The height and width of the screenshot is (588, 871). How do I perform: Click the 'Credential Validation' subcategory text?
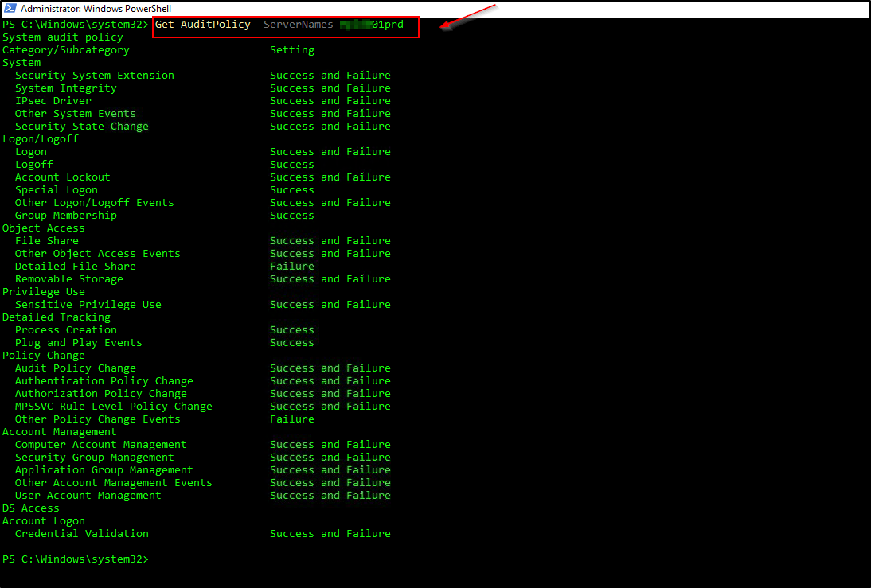pos(81,534)
